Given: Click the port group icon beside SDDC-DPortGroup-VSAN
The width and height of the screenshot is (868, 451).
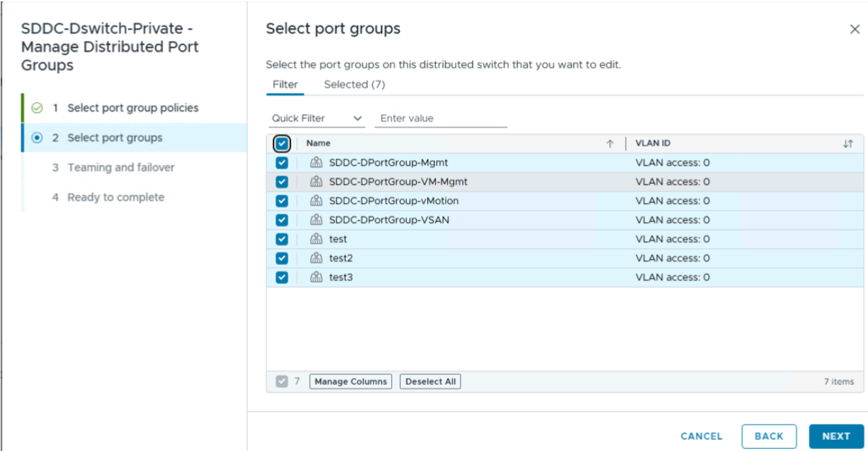Looking at the screenshot, I should pos(315,220).
